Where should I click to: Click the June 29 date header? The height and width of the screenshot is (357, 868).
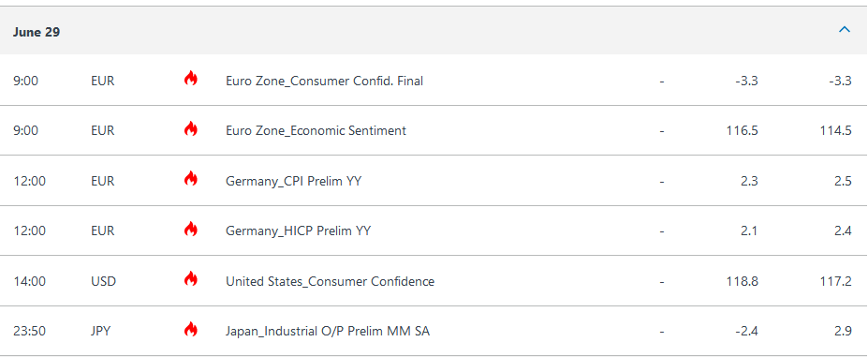[37, 32]
